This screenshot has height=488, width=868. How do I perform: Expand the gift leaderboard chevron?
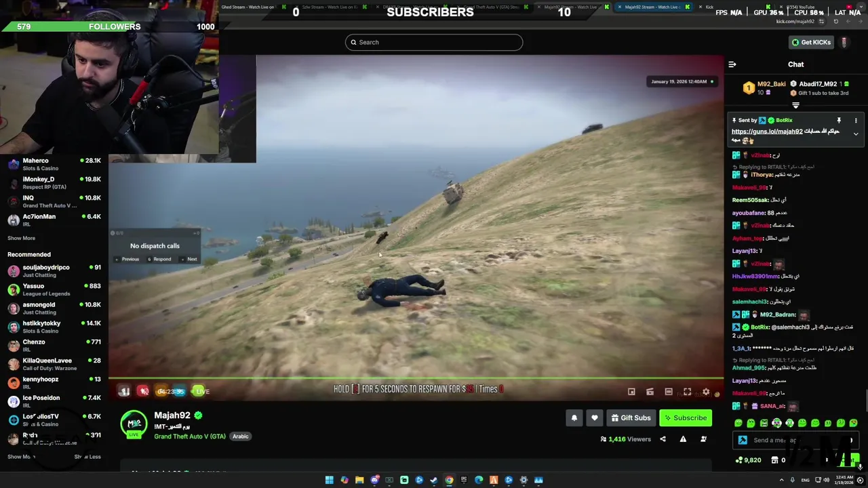point(796,105)
